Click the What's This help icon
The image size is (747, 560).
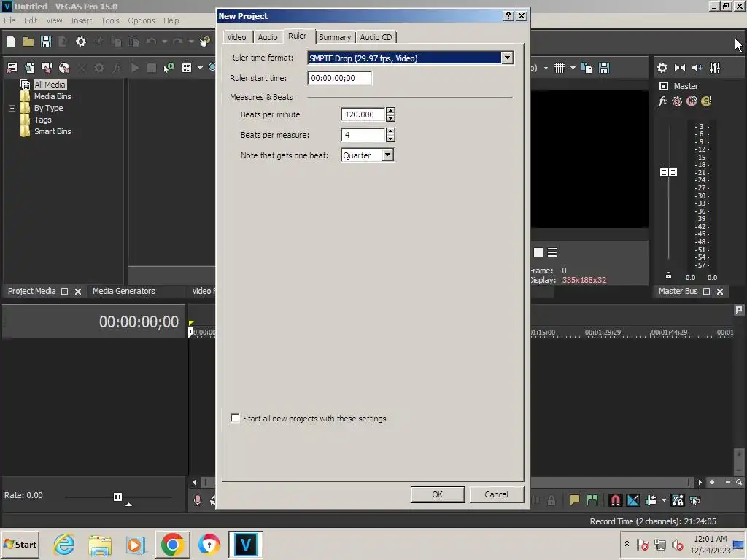pyautogui.click(x=205, y=42)
